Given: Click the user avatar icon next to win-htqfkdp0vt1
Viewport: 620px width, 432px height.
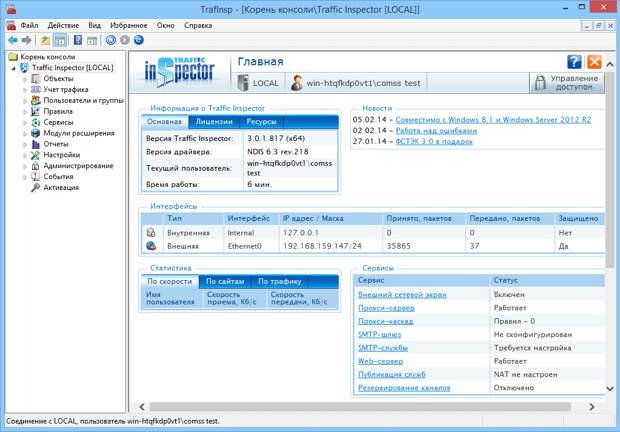Looking at the screenshot, I should coord(297,83).
